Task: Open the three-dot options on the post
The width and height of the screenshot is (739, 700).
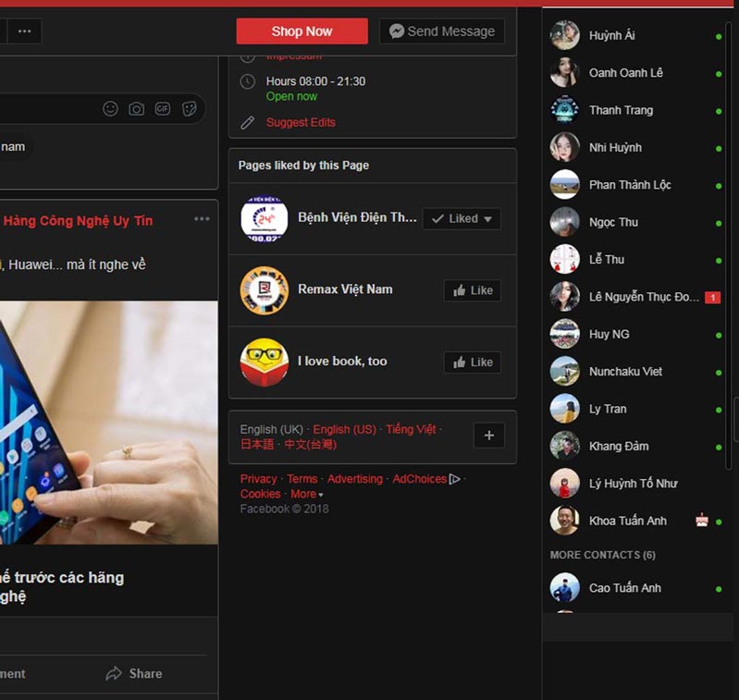Action: point(202,219)
